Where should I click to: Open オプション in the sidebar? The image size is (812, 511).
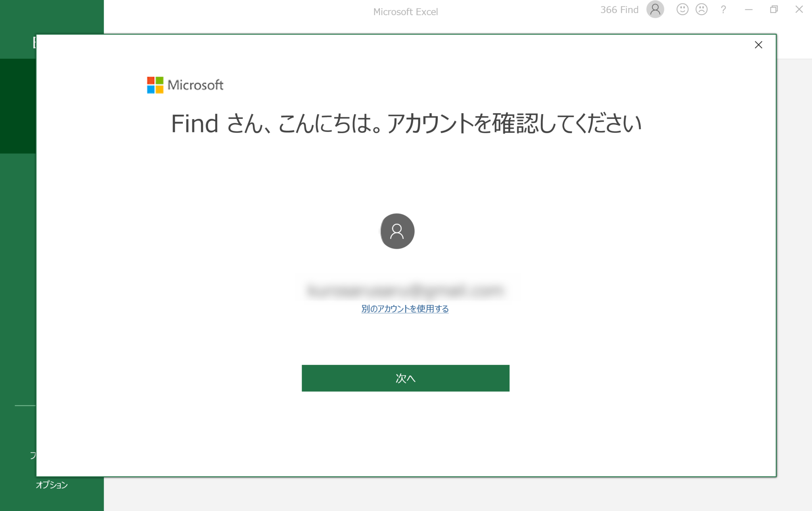click(x=52, y=484)
